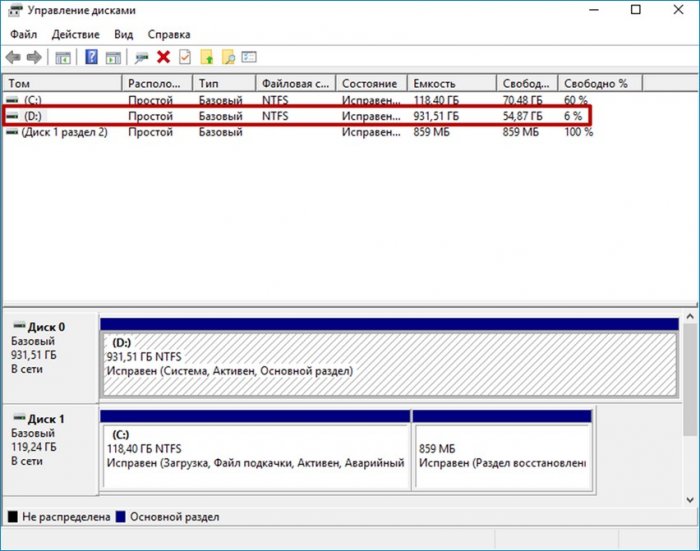Select the Диск 1 disk label panel

click(50, 450)
